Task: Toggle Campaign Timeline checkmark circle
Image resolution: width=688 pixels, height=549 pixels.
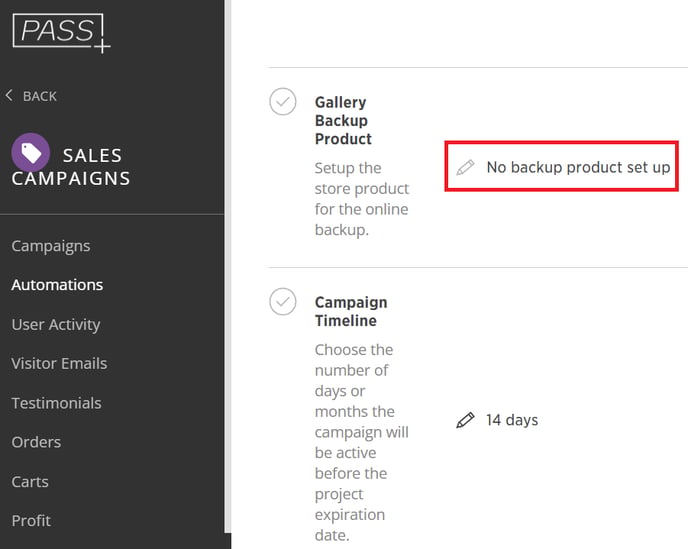Action: [x=284, y=302]
